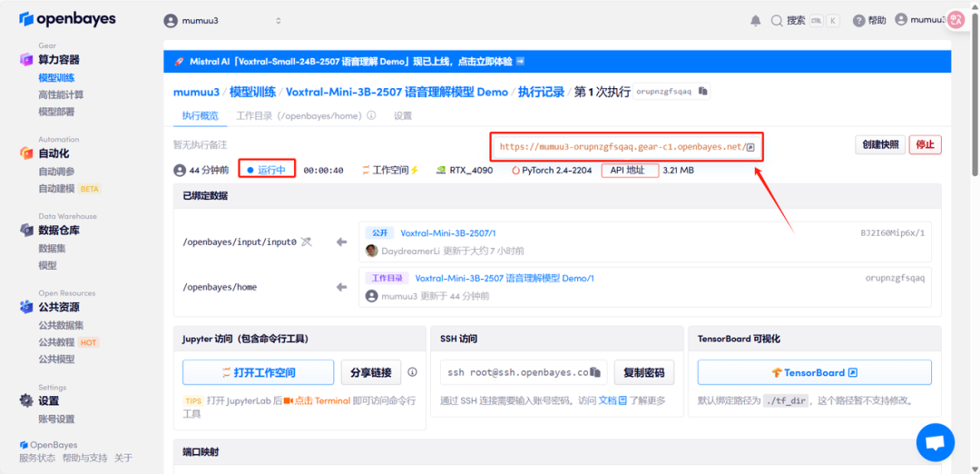Image resolution: width=980 pixels, height=474 pixels.
Task: Go to 模型训练 in the sidebar
Action: click(x=56, y=78)
